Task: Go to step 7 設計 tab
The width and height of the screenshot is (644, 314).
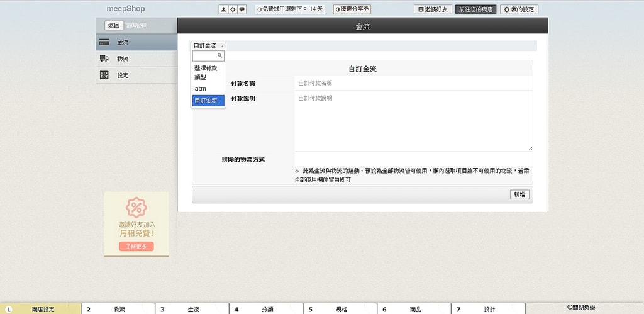Action: pos(489,309)
